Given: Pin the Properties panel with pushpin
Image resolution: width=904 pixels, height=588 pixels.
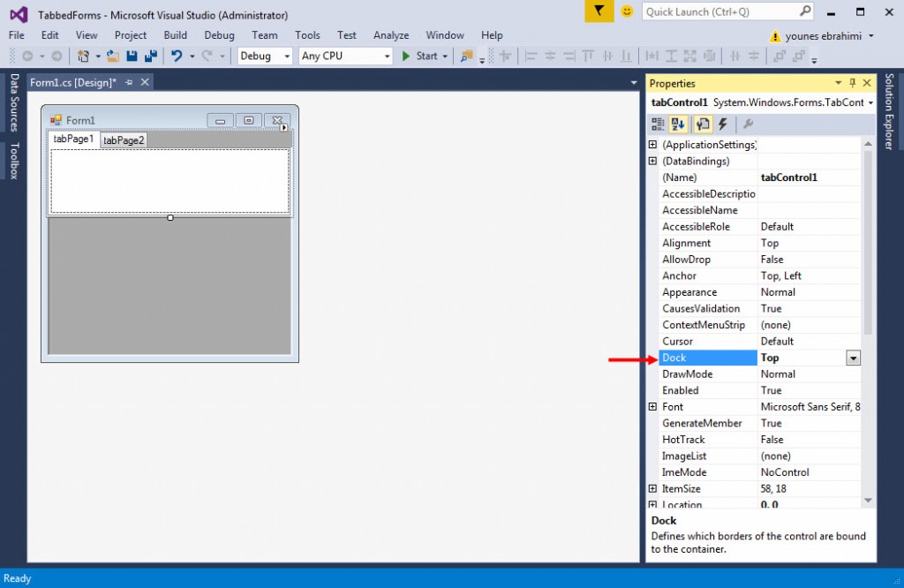Looking at the screenshot, I should tap(852, 83).
